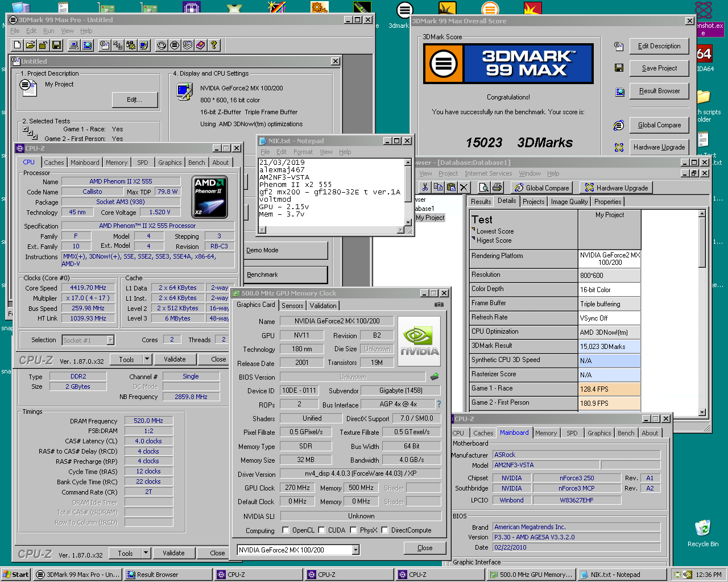This screenshot has width=728, height=582.
Task: Click the yellow question mark help icon in 3DMark toolbar
Action: [x=214, y=45]
